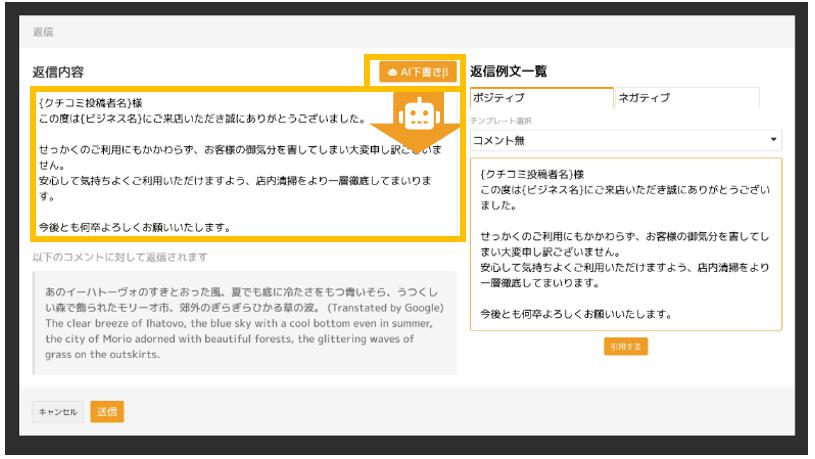815x459 pixels.
Task: Click the テンプレート選択 label
Action: [501, 121]
